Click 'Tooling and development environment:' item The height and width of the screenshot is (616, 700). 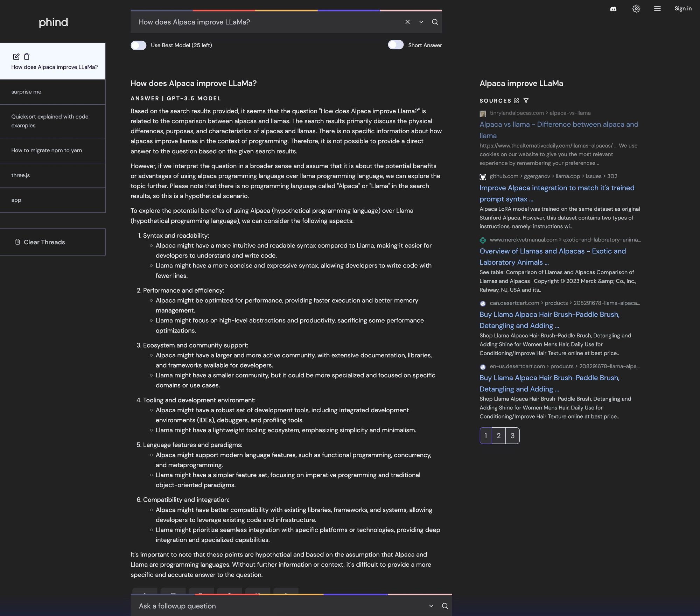[199, 400]
